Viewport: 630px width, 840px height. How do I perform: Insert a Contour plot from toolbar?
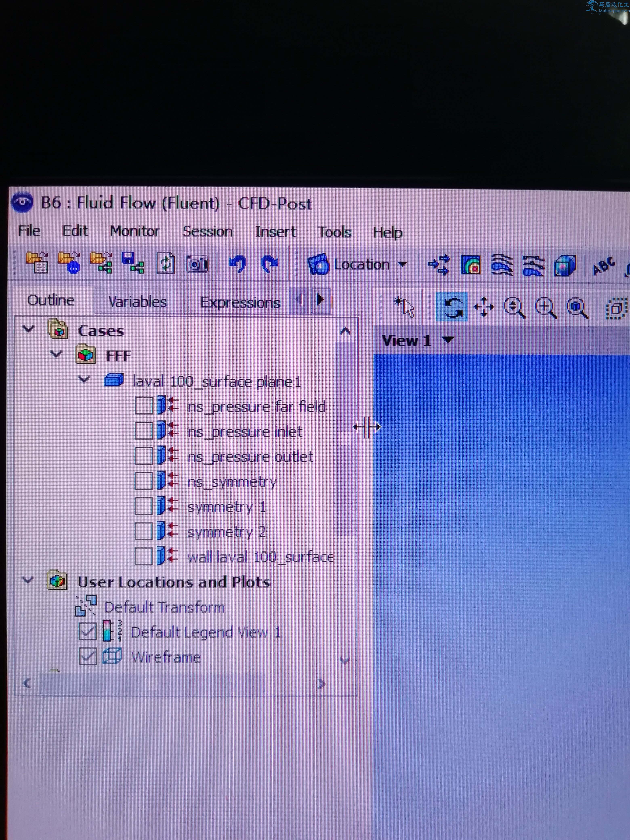tap(471, 265)
